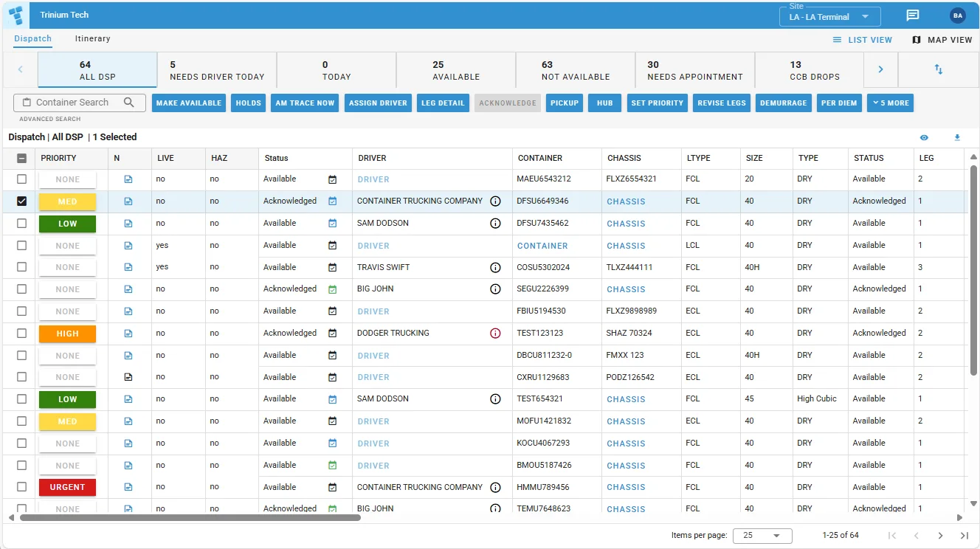Click info icon in DFSU6649346 row

tap(495, 201)
